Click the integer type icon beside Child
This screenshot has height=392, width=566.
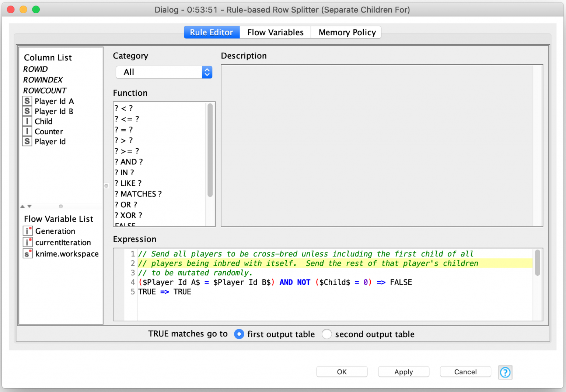click(27, 121)
